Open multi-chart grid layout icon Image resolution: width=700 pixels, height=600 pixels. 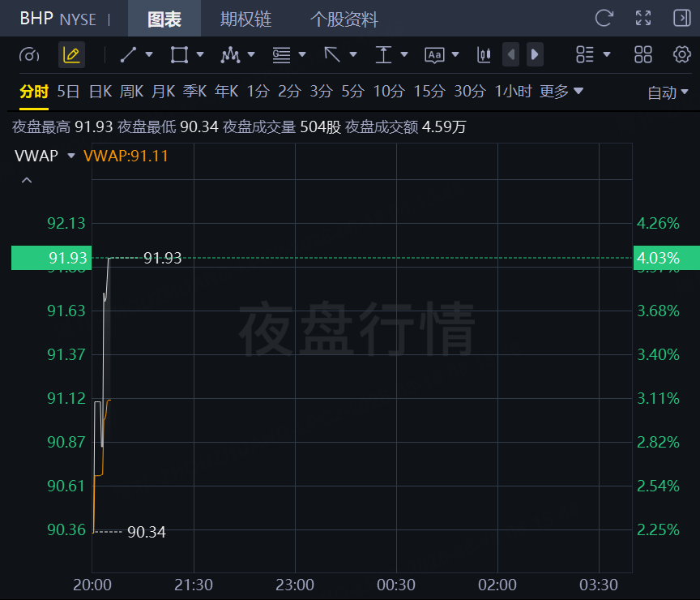642,54
